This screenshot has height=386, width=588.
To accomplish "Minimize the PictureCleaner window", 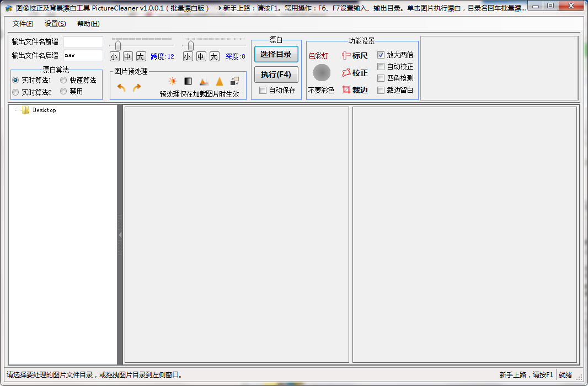I will tap(536, 6).
